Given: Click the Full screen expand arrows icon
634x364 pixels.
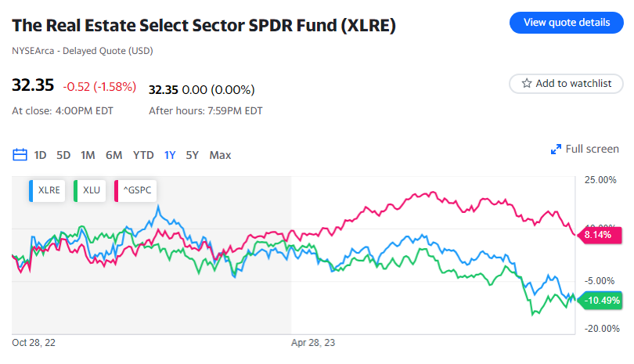Looking at the screenshot, I should tap(557, 150).
